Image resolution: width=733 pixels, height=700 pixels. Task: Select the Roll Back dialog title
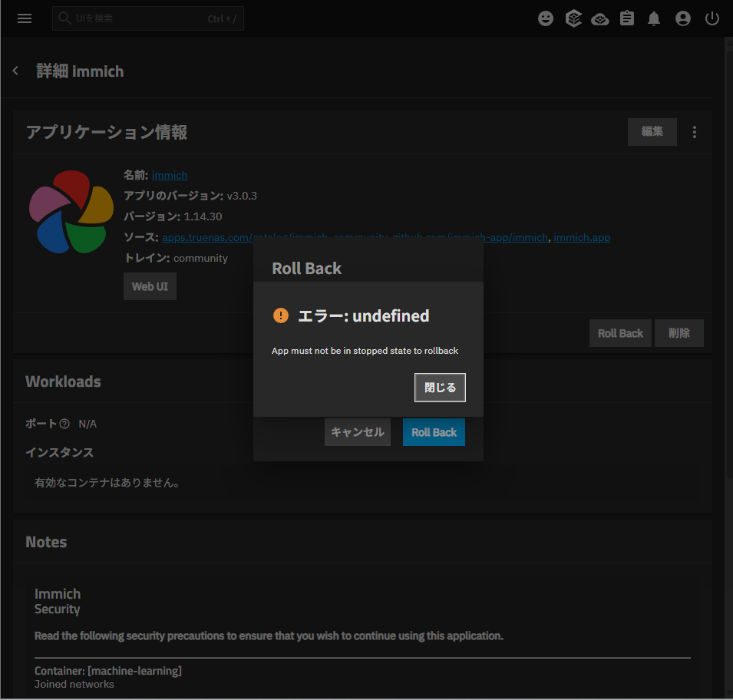click(x=306, y=269)
